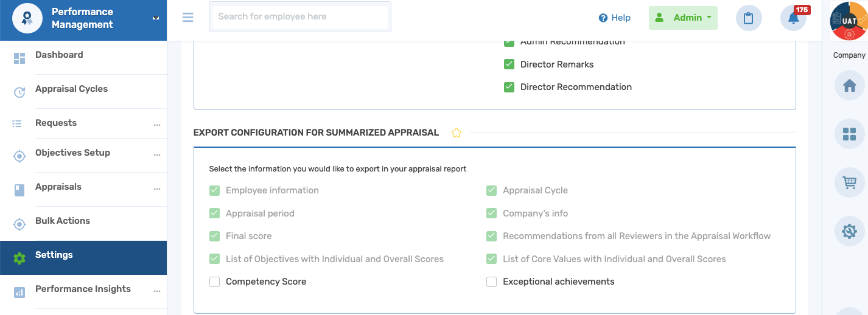Viewport: 868px width, 315px height.
Task: Toggle the Appraisal Cycle checkbox
Action: [x=491, y=190]
